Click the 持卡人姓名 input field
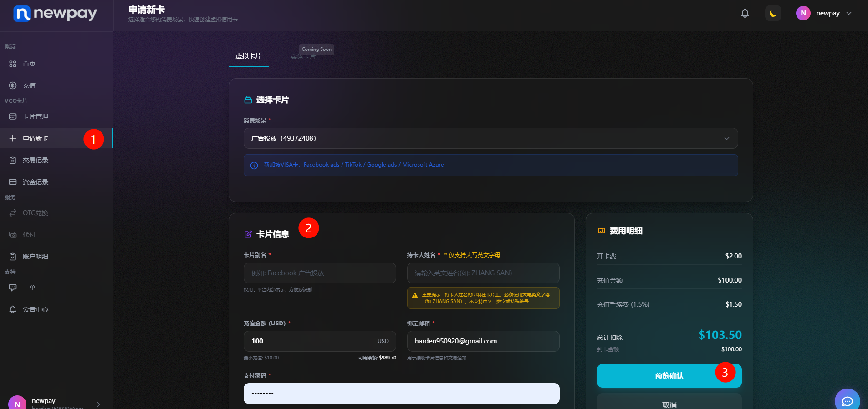Screen dimensions: 868x409 point(483,273)
